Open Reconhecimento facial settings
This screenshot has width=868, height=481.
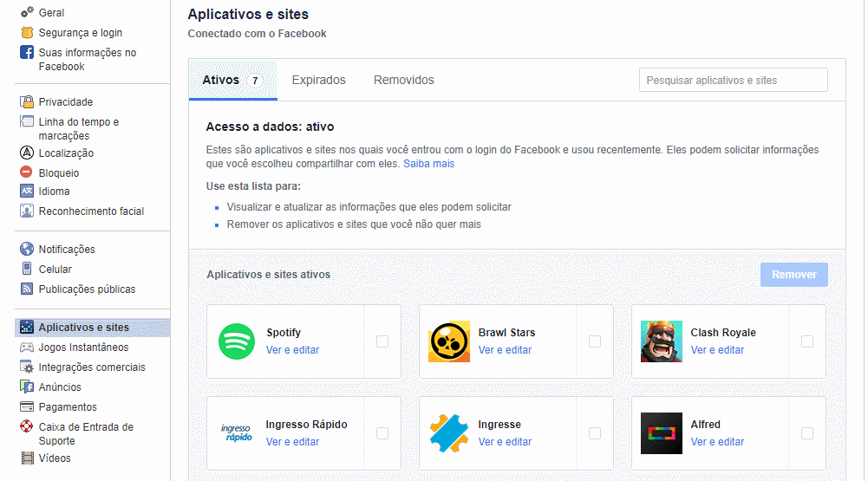pyautogui.click(x=91, y=211)
